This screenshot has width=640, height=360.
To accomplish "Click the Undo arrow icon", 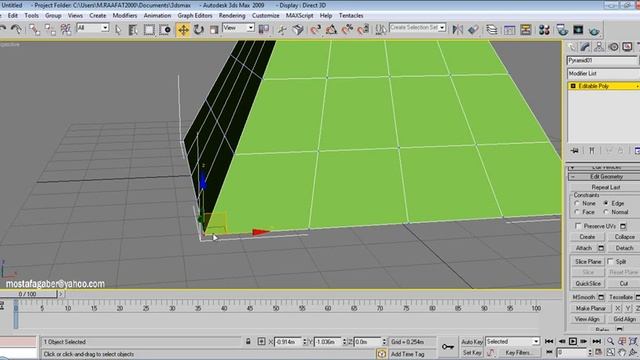I will (3, 29).
